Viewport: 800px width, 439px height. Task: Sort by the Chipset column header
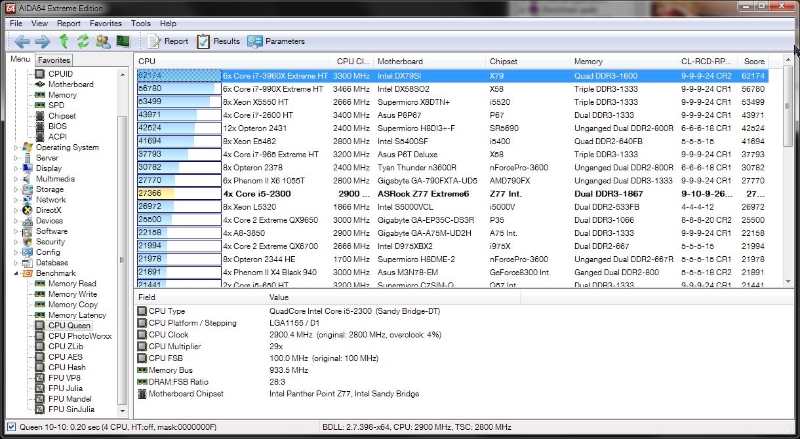point(528,61)
